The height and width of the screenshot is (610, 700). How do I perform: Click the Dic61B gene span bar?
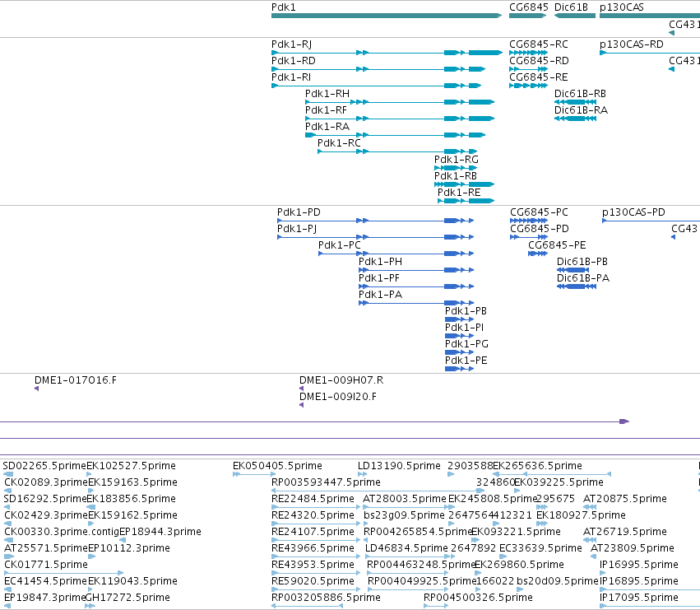(x=575, y=16)
